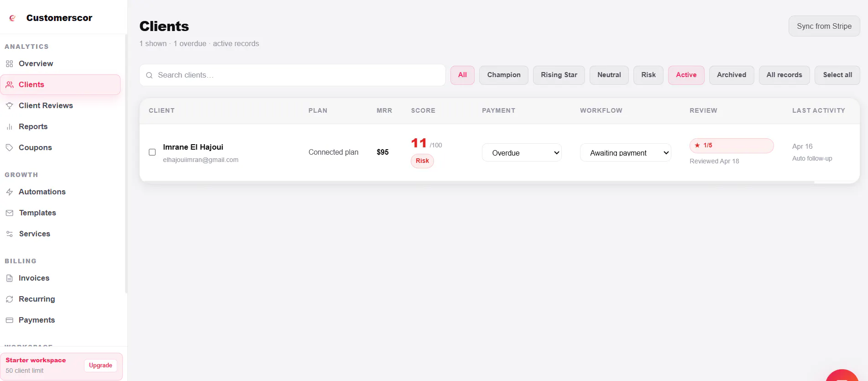Image resolution: width=868 pixels, height=381 pixels.
Task: Filter clients by Rising Star
Action: [559, 75]
